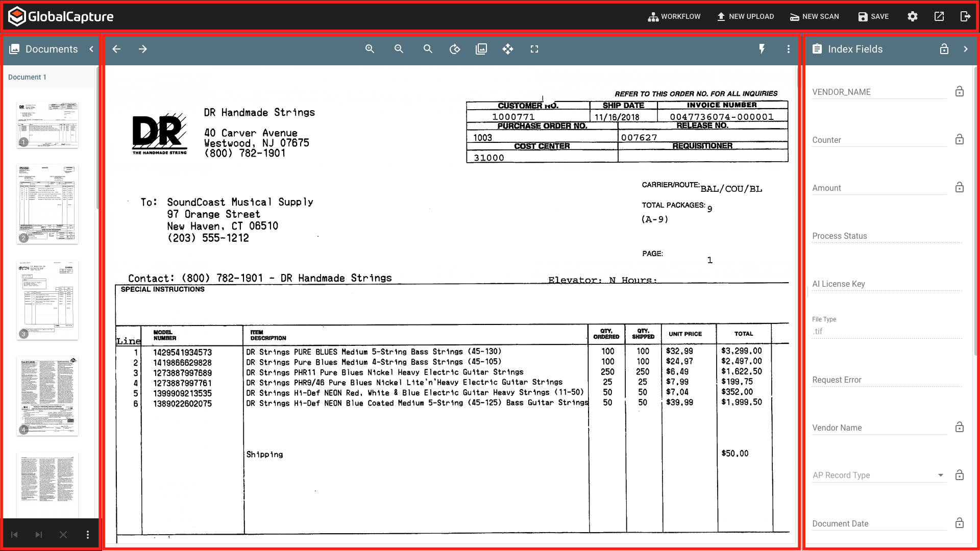The width and height of the screenshot is (980, 551).
Task: Collapse the Index Fields panel
Action: pyautogui.click(x=966, y=49)
